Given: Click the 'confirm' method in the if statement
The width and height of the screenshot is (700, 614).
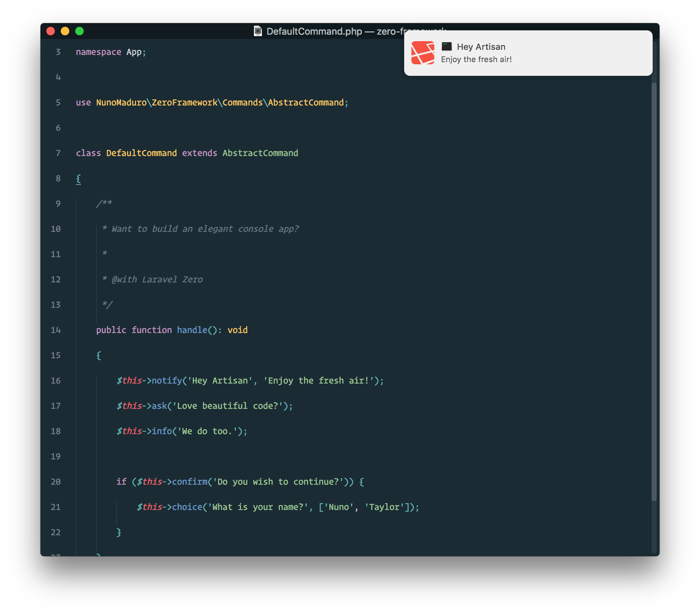Looking at the screenshot, I should tap(190, 482).
